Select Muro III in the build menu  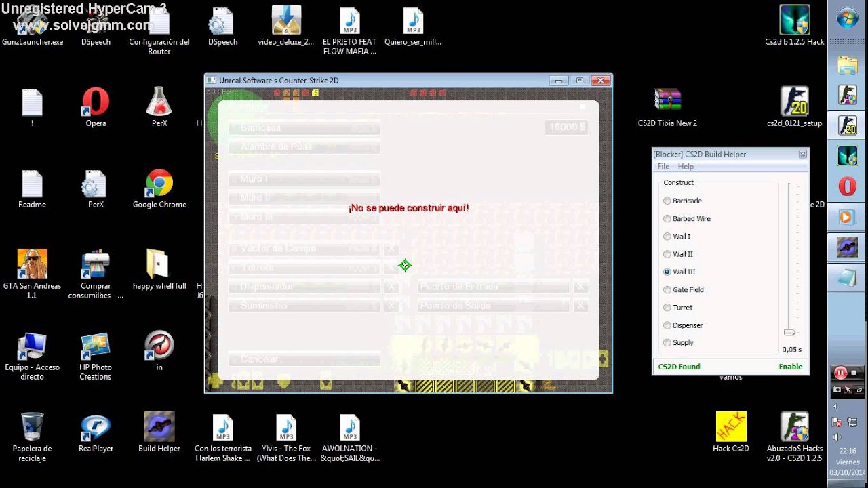304,217
